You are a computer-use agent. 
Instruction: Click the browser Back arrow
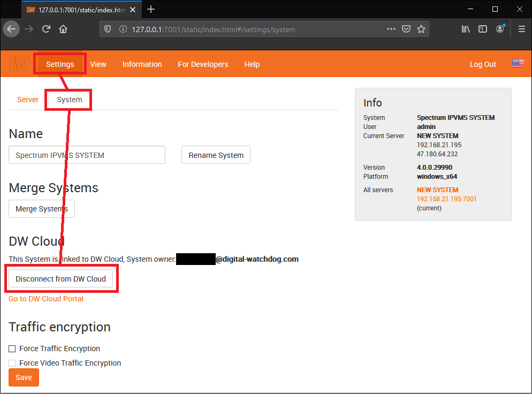click(11, 29)
